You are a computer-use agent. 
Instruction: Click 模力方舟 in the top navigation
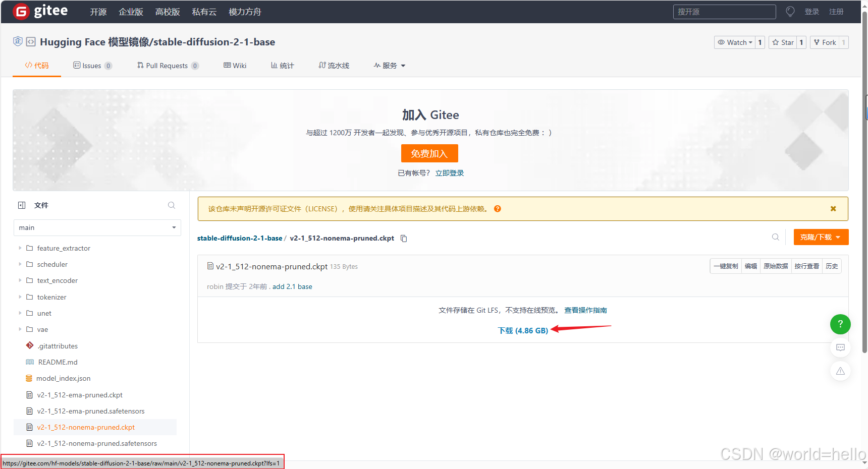(245, 12)
